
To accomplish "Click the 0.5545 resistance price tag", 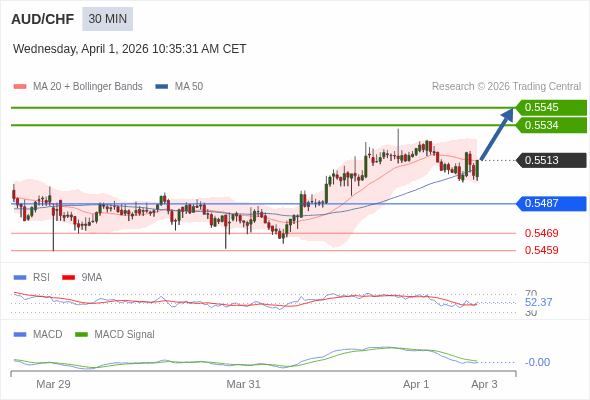I will coord(551,108).
